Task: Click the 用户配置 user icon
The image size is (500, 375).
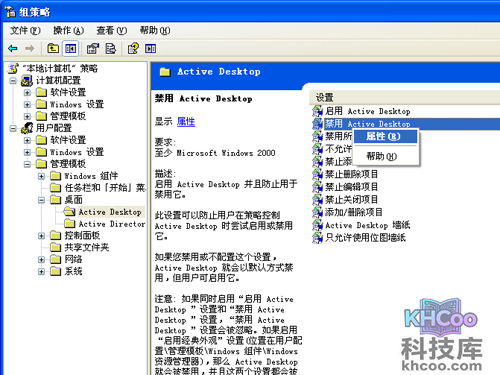Action: (27, 128)
